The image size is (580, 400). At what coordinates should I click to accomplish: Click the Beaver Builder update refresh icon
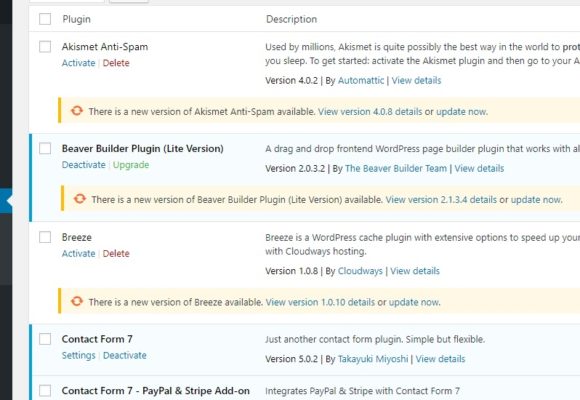tap(80, 199)
